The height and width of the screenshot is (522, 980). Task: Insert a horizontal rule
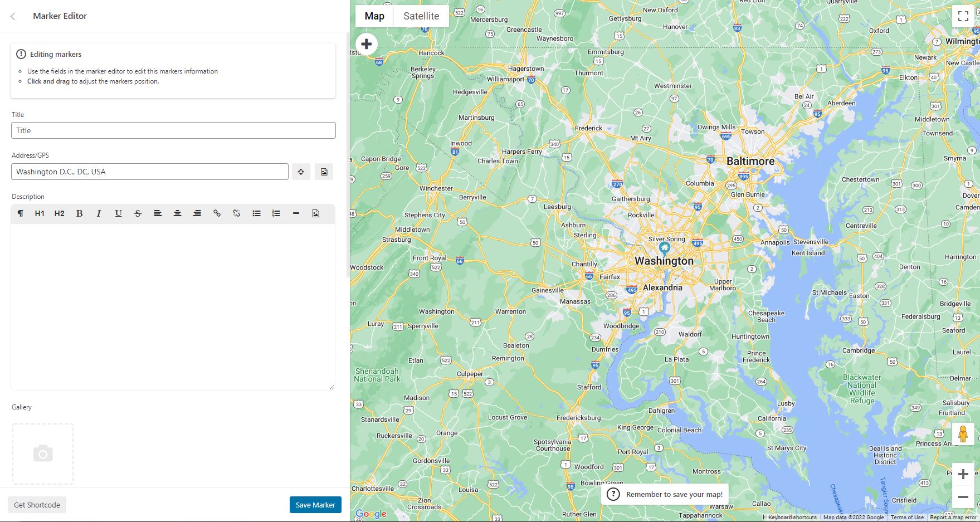296,213
